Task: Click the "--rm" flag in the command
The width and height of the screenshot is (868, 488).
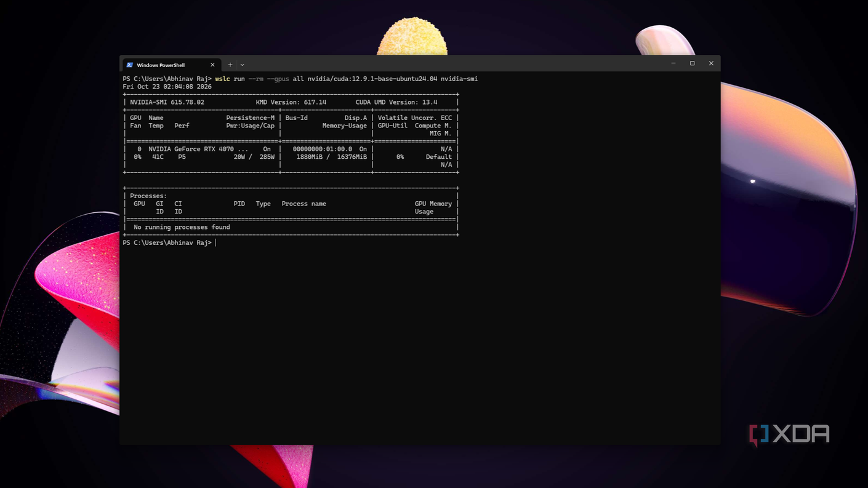Action: coord(255,79)
